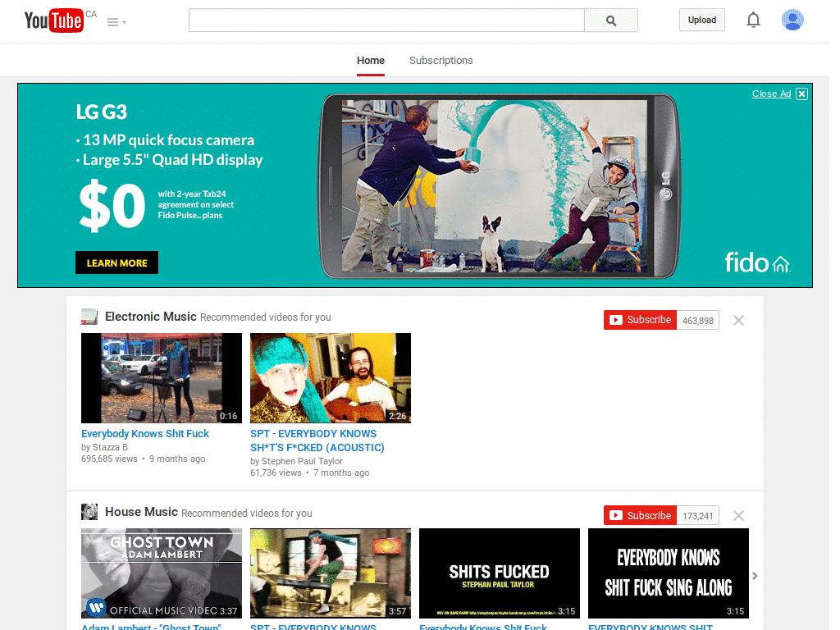Click the LEARN MORE ad button
Viewport: 840px width, 630px height.
[x=116, y=262]
